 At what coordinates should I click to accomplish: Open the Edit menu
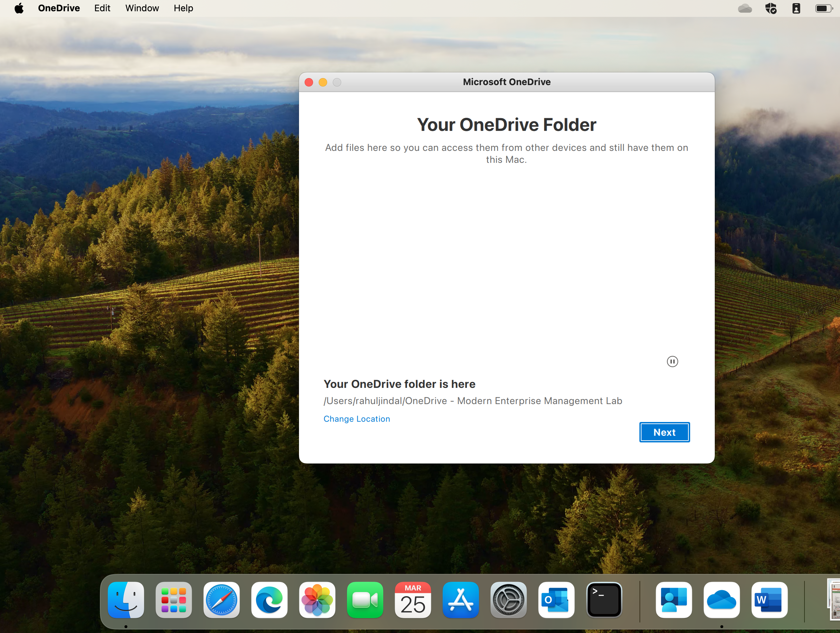[102, 8]
